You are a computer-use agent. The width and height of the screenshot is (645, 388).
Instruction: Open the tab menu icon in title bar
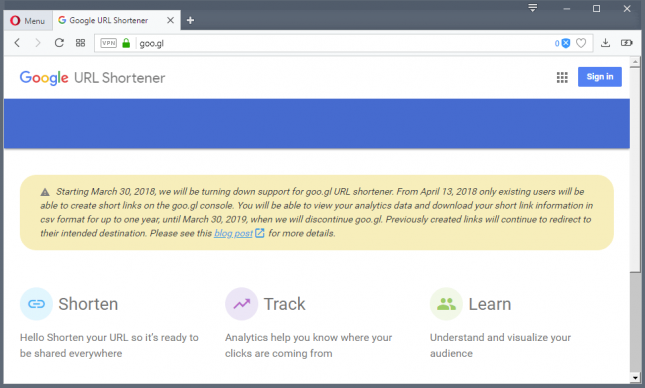(x=533, y=8)
